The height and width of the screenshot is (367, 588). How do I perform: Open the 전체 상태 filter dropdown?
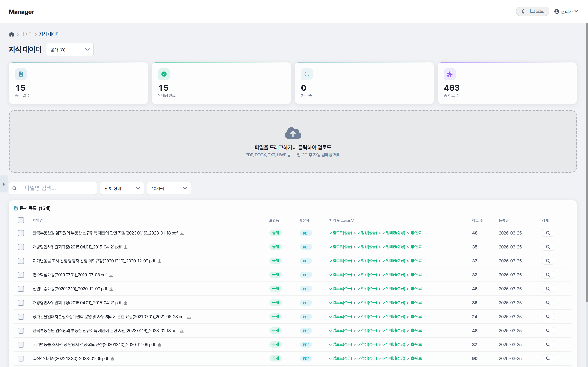[122, 188]
